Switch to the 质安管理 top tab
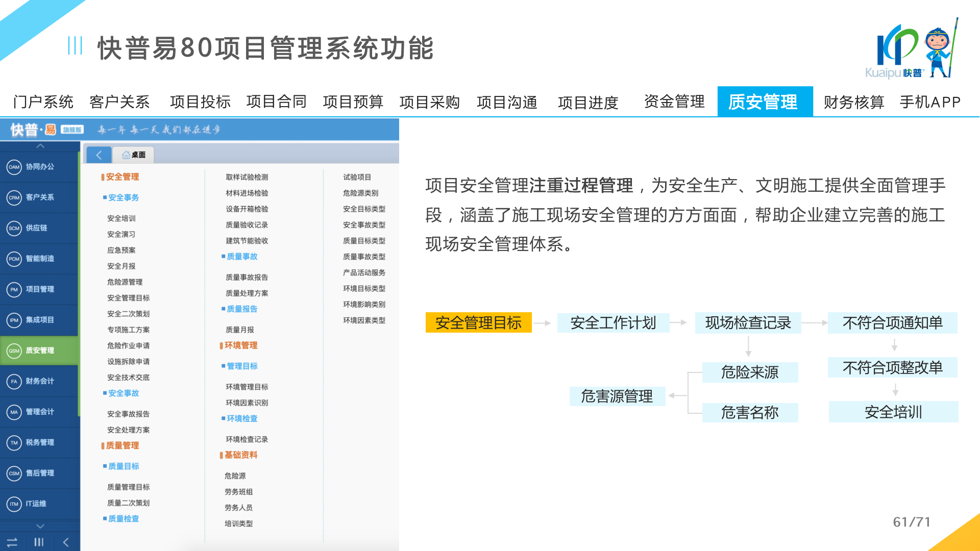The image size is (980, 551). 764,102
